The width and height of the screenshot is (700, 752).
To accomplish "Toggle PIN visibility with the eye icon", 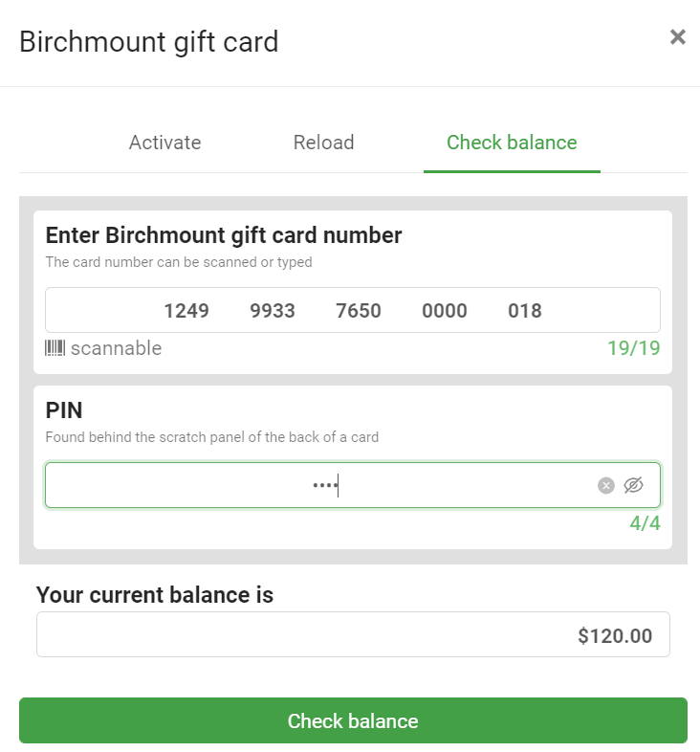I will pyautogui.click(x=633, y=486).
